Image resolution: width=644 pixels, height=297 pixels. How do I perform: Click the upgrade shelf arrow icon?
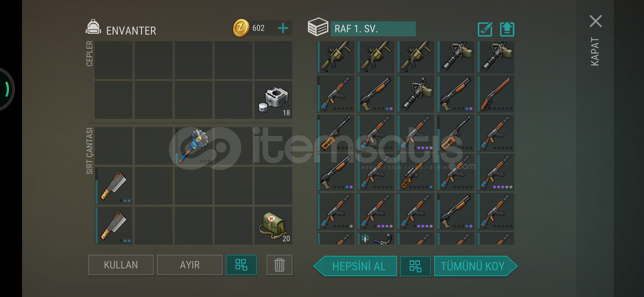coord(507,29)
